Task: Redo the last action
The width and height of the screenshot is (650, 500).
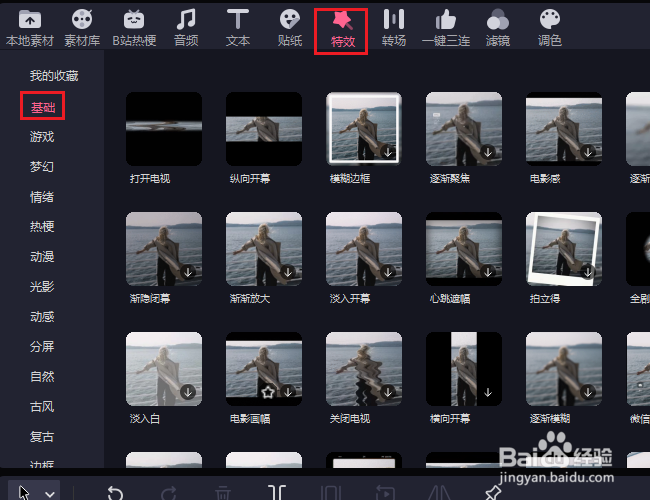Action: click(169, 493)
